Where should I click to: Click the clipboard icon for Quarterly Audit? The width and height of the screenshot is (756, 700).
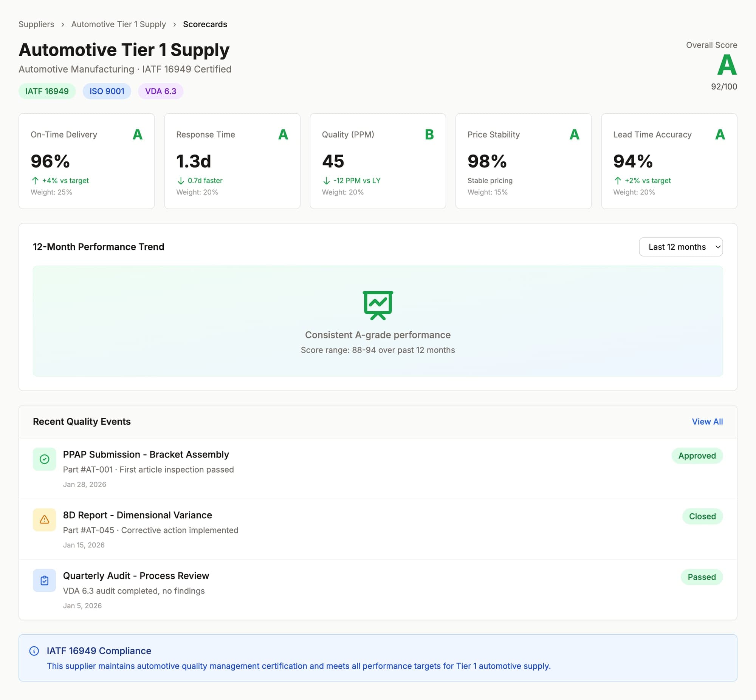click(x=44, y=580)
